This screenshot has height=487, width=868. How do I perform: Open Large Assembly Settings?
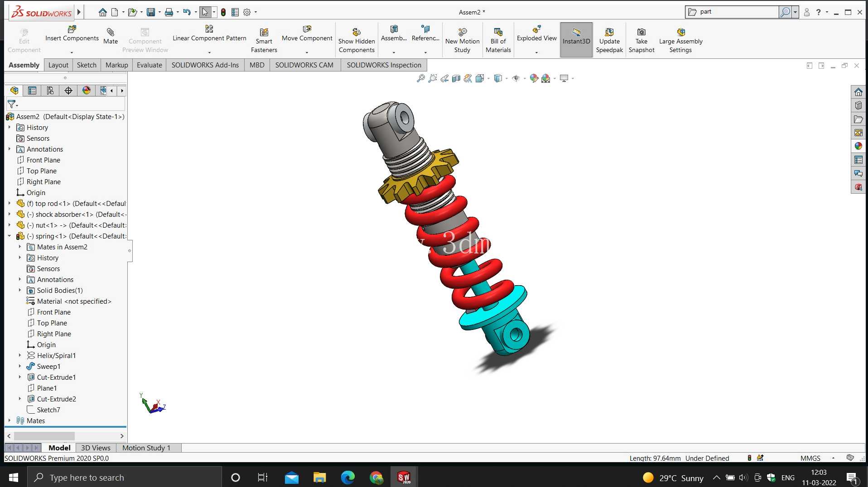point(681,40)
